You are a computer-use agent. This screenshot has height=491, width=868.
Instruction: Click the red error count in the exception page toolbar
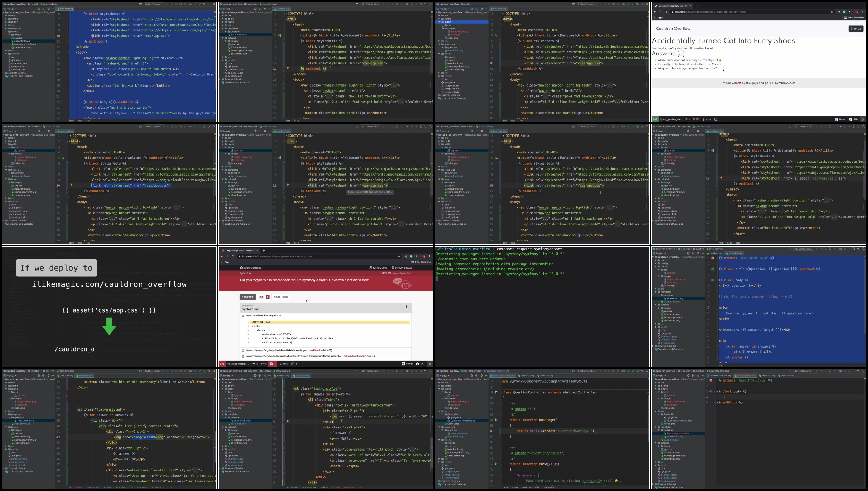coord(272,364)
